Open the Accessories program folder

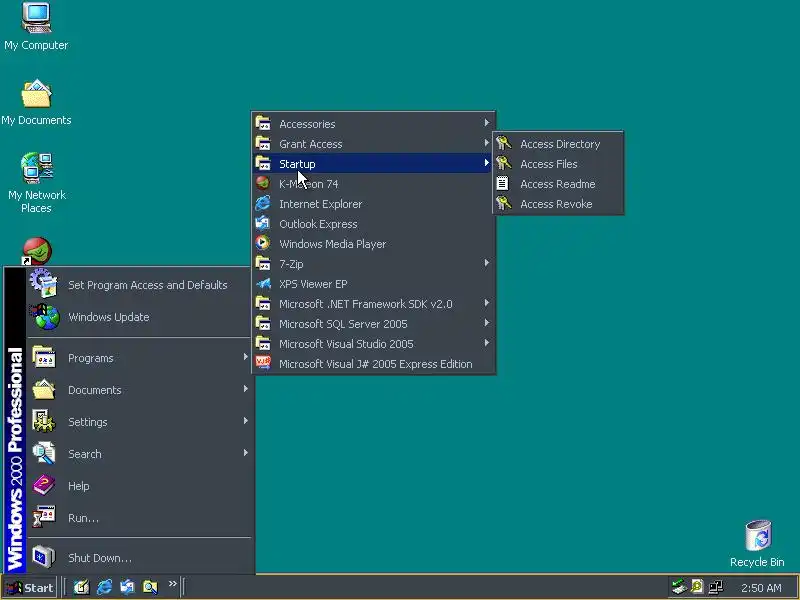pyautogui.click(x=373, y=123)
